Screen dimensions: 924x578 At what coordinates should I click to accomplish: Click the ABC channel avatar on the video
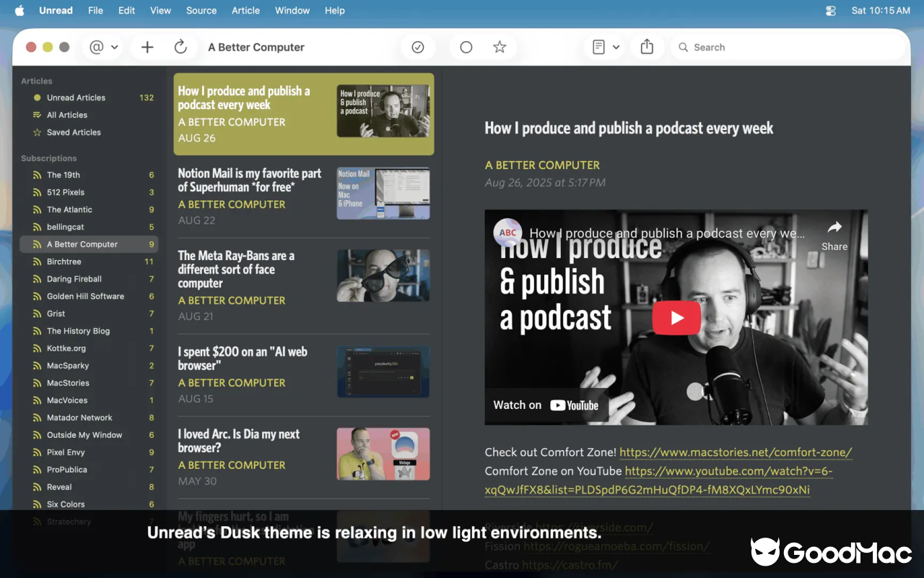tap(508, 233)
